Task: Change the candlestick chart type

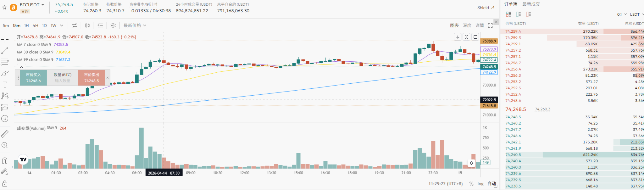Action: click(x=87, y=25)
